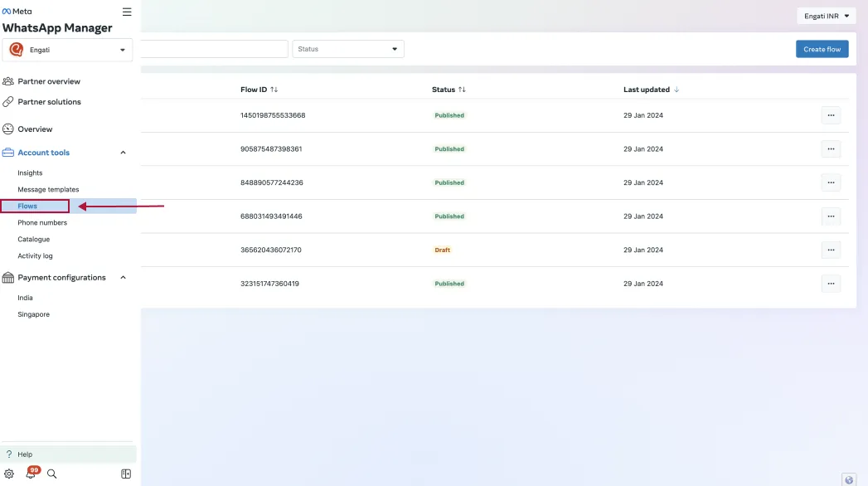Sort by Flow ID arrows icon
Screen dimensions: 868x486
coord(274,90)
